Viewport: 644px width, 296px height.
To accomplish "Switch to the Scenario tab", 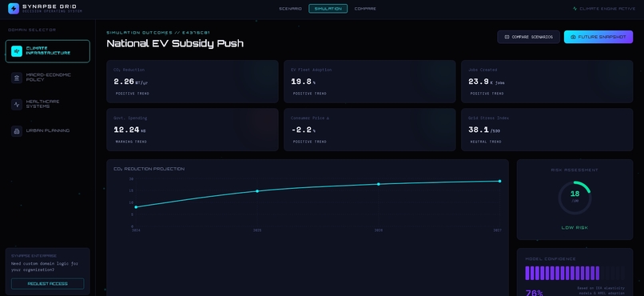I will (290, 9).
